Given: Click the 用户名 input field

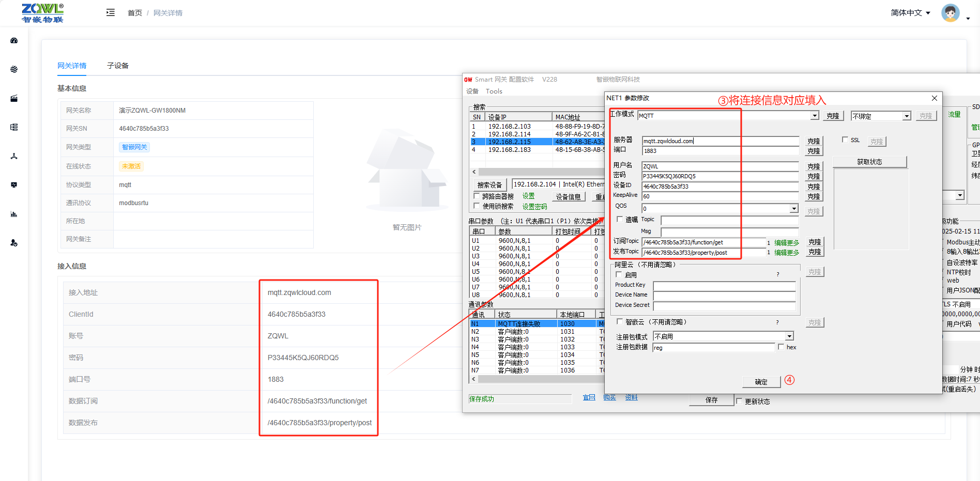Looking at the screenshot, I should pyautogui.click(x=721, y=166).
